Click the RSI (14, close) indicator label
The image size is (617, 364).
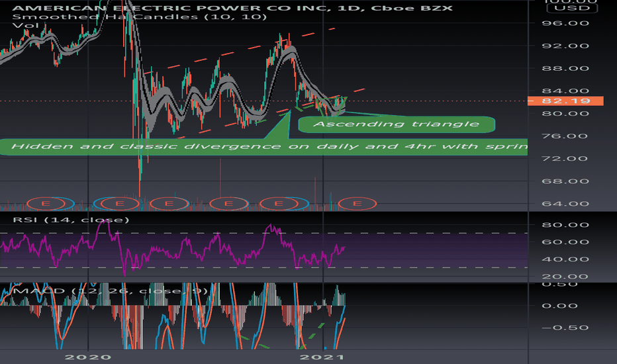point(71,220)
